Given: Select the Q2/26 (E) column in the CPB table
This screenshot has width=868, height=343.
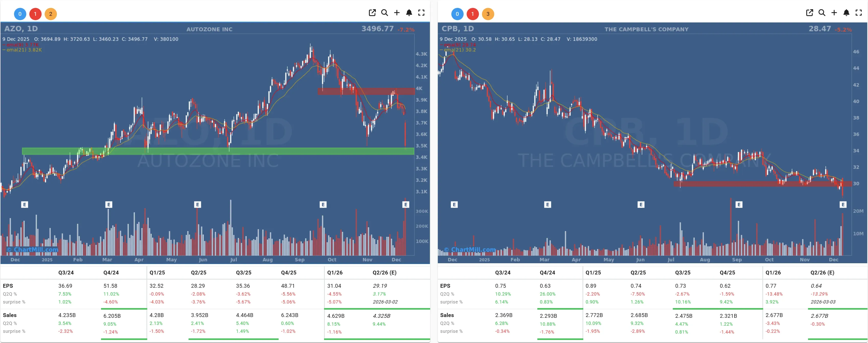Looking at the screenshot, I should pos(823,272).
